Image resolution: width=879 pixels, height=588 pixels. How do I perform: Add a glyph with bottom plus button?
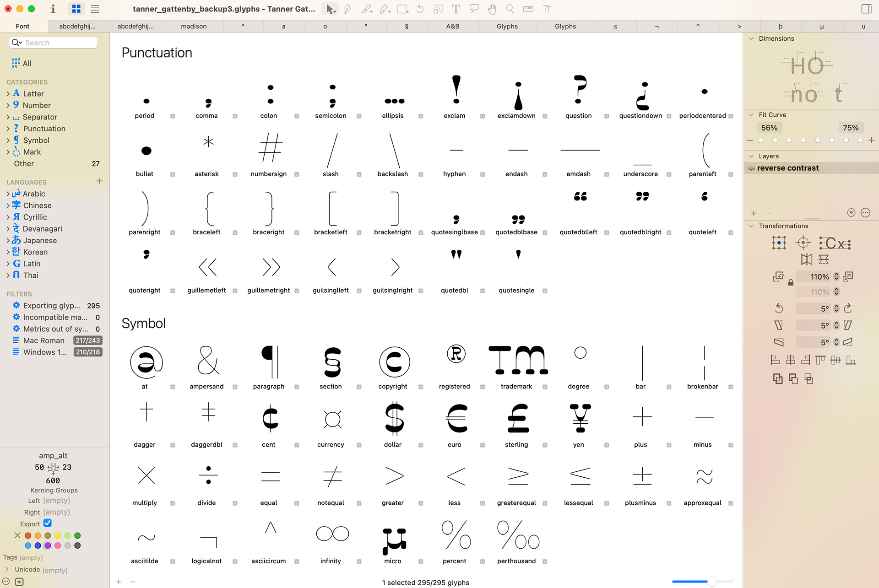coord(119,582)
